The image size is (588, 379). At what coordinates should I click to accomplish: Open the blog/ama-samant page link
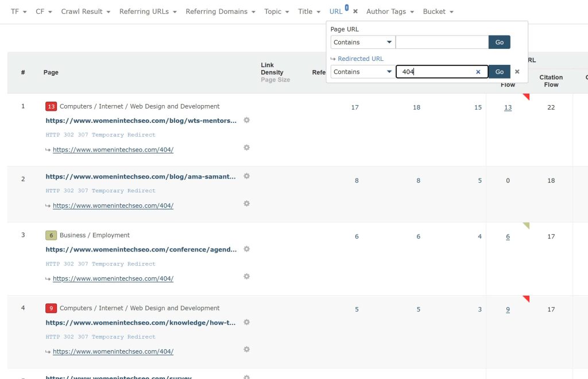coord(141,176)
